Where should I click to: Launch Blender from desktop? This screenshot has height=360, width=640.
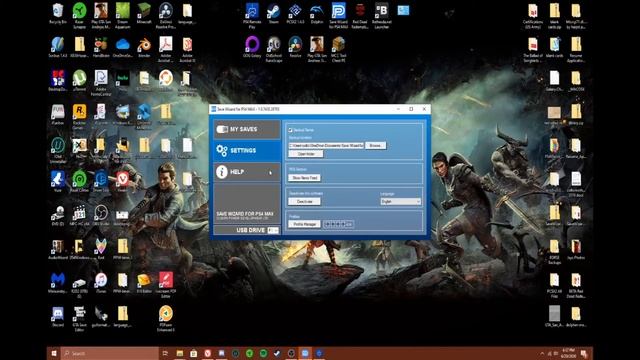click(144, 47)
